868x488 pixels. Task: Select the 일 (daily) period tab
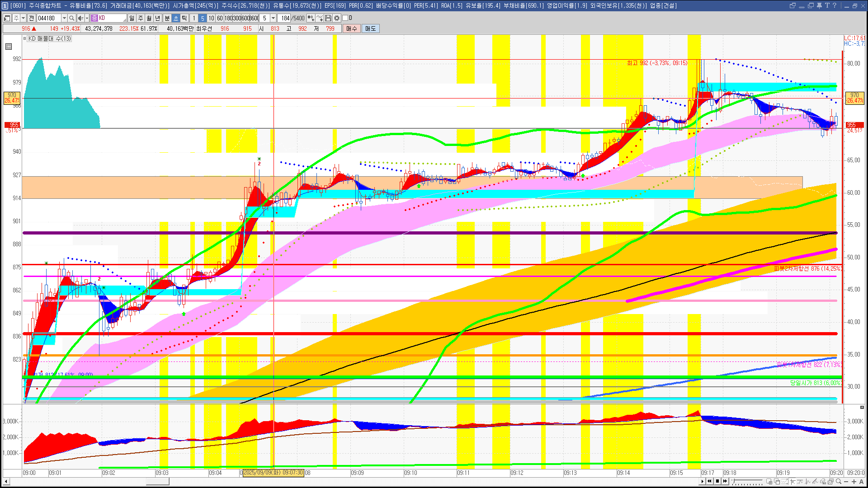pos(132,18)
